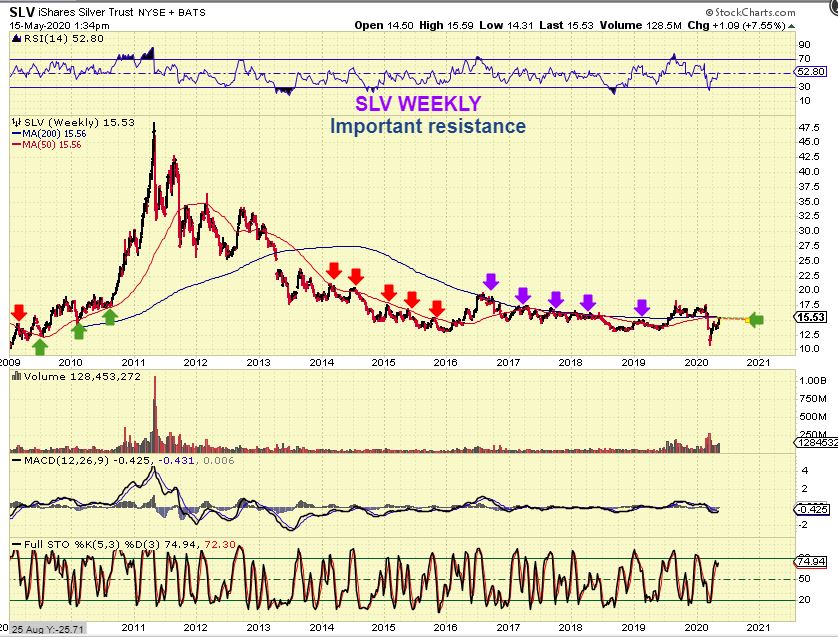Click the small icon before RSI(14)
The width and height of the screenshot is (838, 637).
pos(17,38)
